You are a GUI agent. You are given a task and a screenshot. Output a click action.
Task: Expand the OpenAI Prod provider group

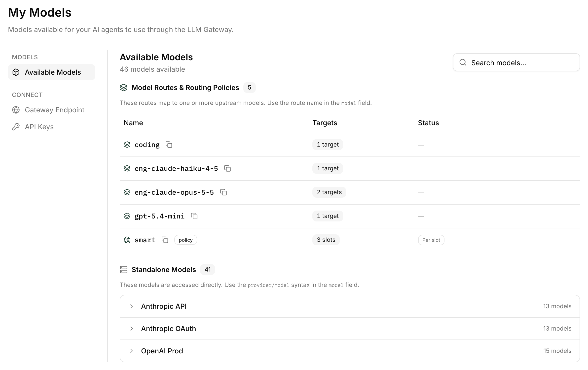click(350, 351)
